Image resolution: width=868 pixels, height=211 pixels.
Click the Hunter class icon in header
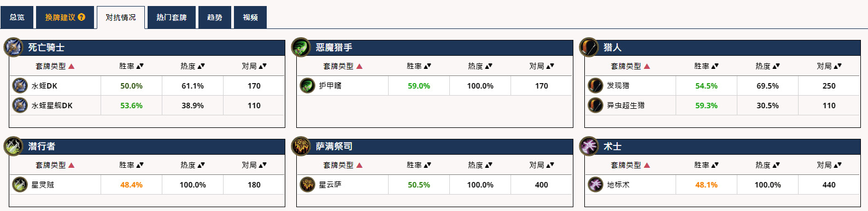click(x=589, y=48)
